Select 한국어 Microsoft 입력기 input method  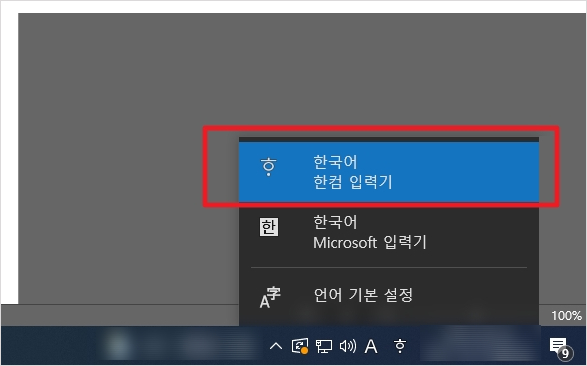point(389,233)
